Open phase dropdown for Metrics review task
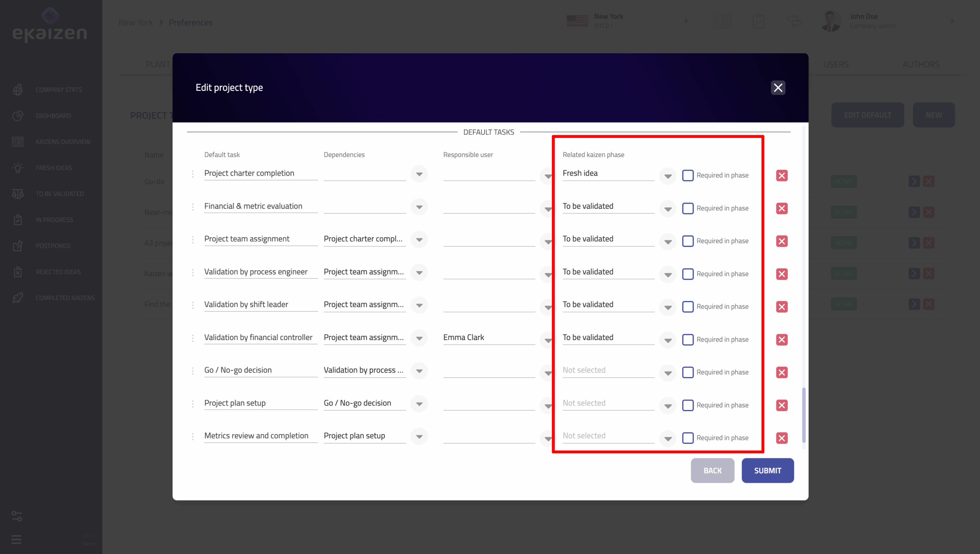Screen dimensions: 980x554 [668, 438]
